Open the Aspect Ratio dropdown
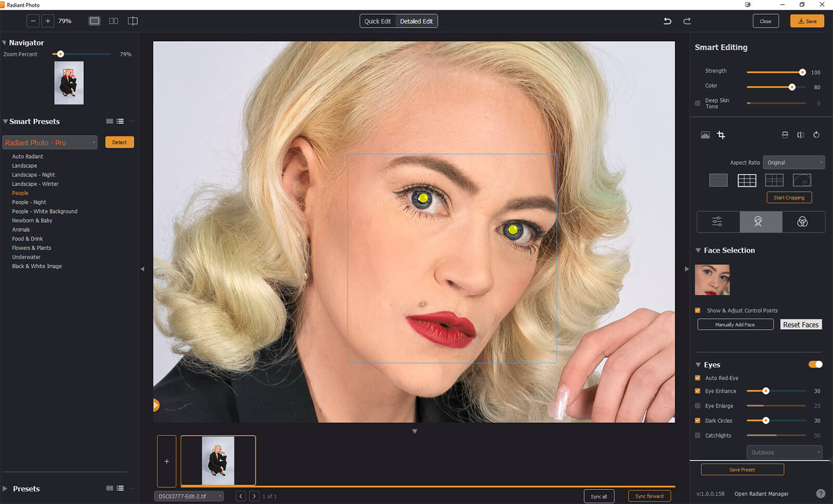The width and height of the screenshot is (833, 504). click(793, 163)
